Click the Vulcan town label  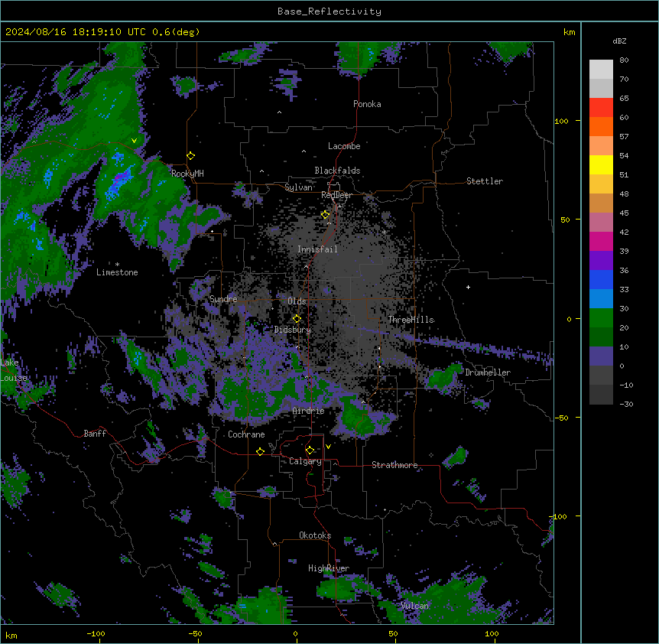(414, 606)
